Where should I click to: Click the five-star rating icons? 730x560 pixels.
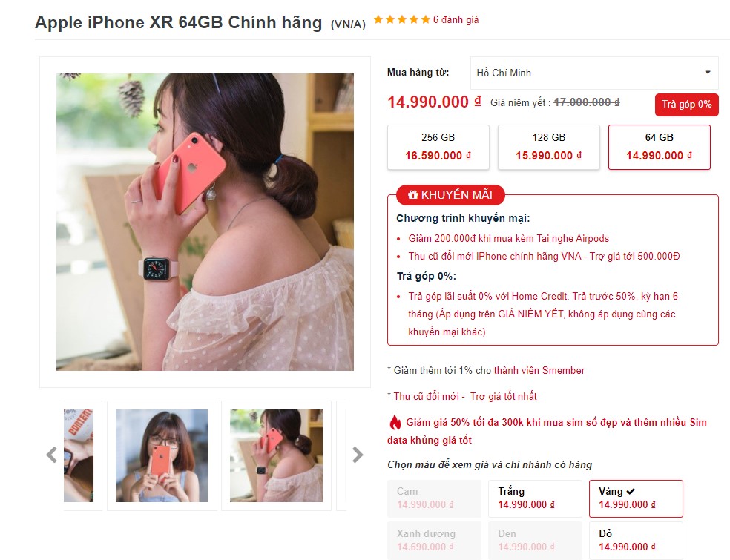[402, 19]
